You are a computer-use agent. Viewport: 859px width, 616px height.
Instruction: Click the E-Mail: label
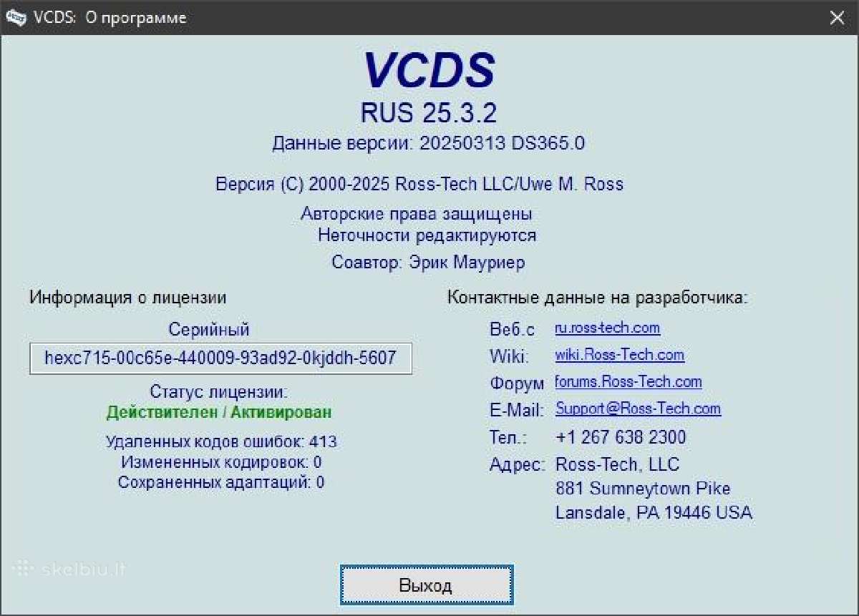coord(517,410)
